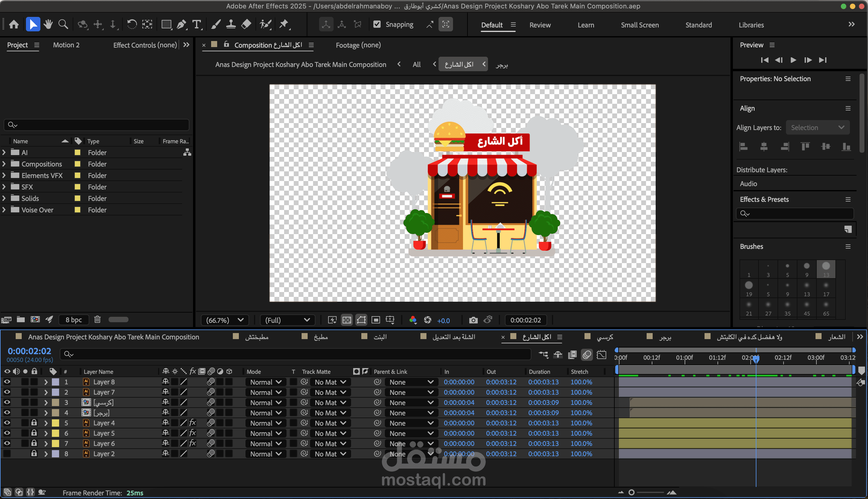Open the Motion 2 panel tab
Viewport: 868px width, 499px height.
[x=66, y=45]
